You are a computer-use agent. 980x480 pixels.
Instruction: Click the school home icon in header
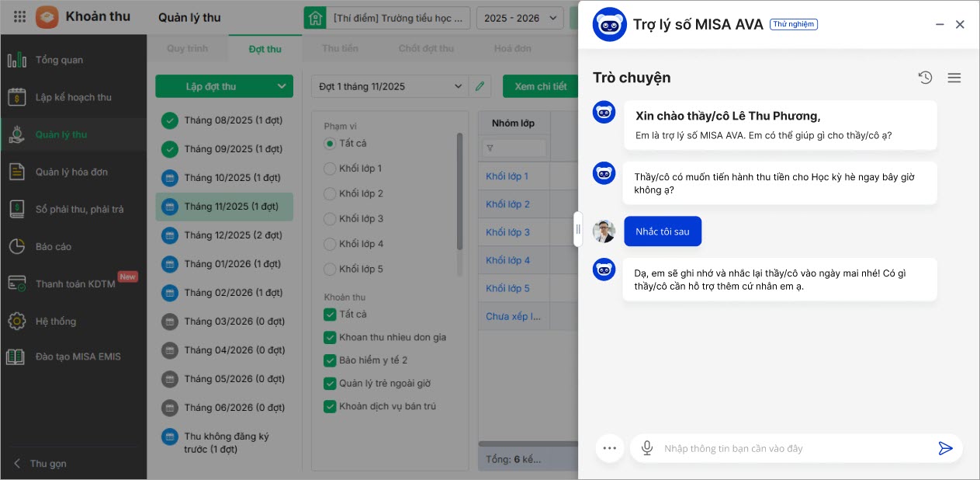point(314,17)
